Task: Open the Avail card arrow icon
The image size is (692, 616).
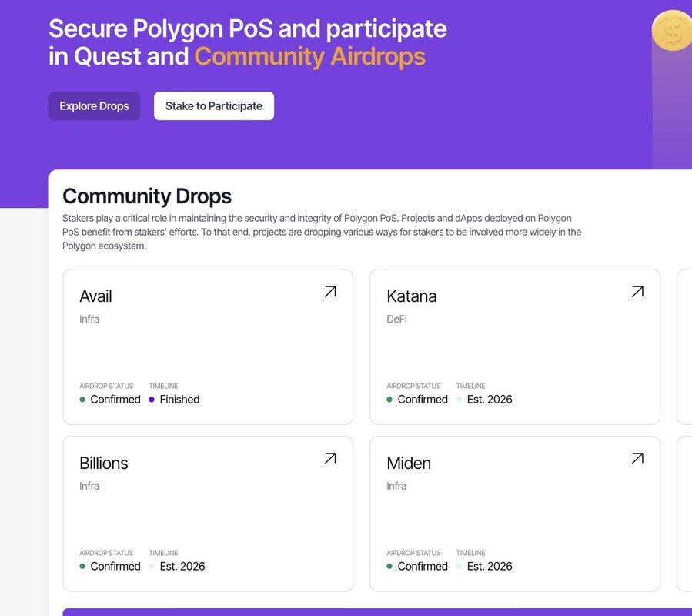Action: (330, 291)
